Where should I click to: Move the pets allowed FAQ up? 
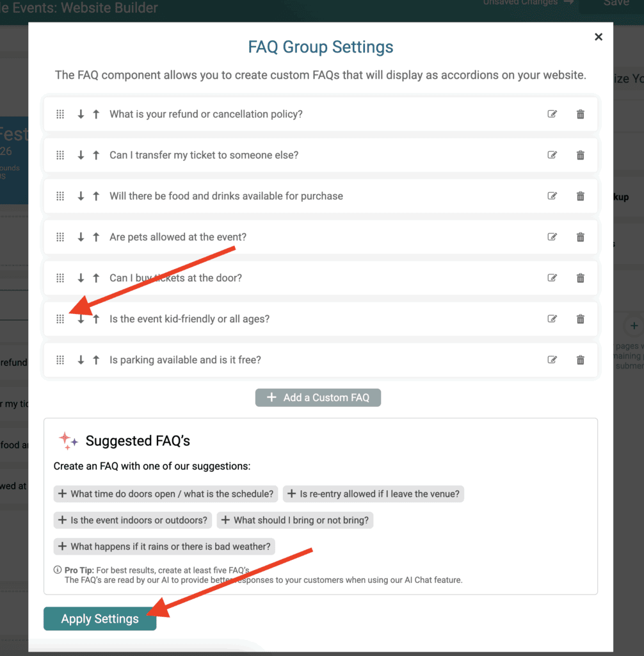tap(96, 237)
